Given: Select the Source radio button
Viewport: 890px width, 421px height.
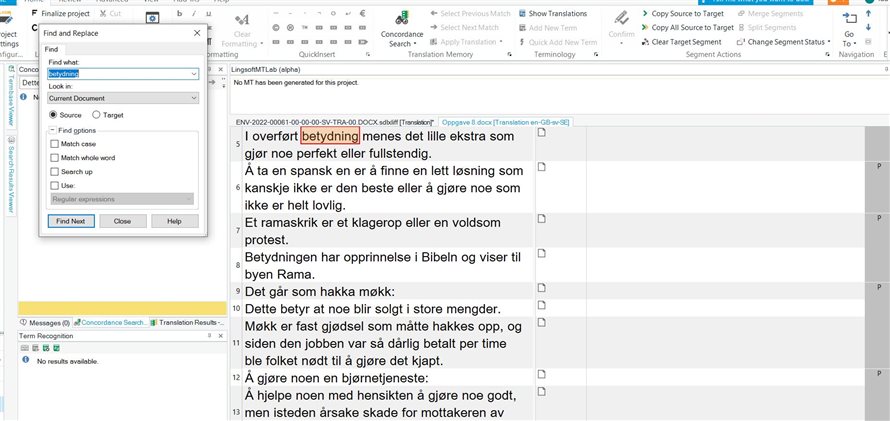Looking at the screenshot, I should click(53, 115).
